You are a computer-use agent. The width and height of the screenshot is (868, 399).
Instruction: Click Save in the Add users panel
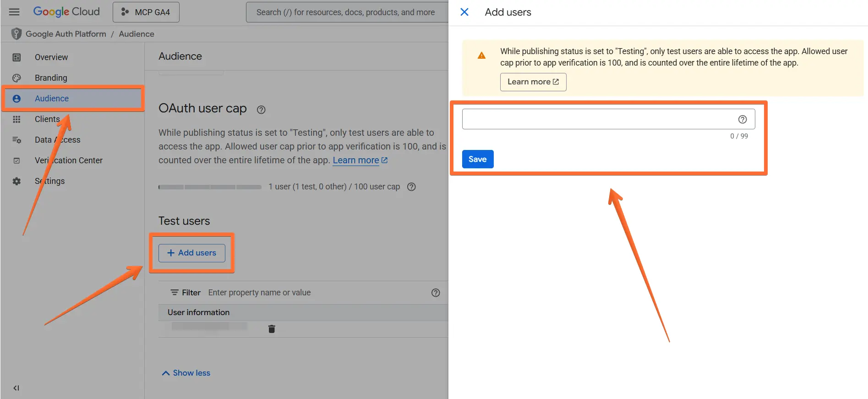tap(477, 159)
